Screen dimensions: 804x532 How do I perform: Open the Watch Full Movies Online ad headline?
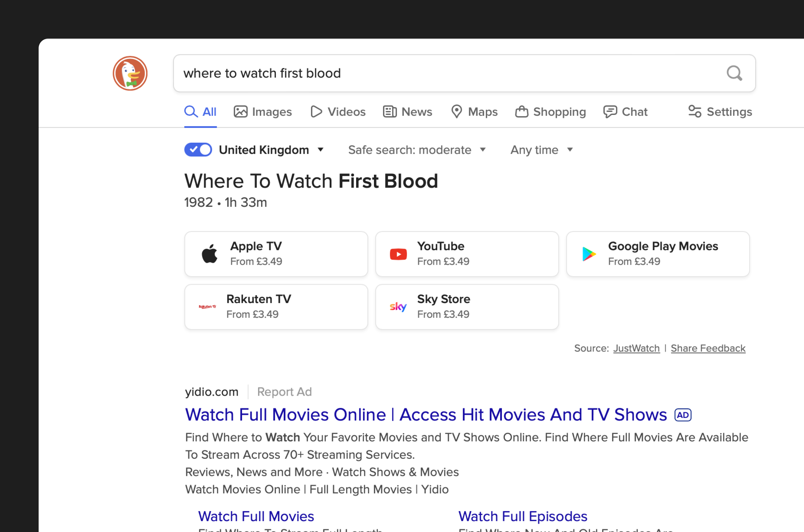426,415
